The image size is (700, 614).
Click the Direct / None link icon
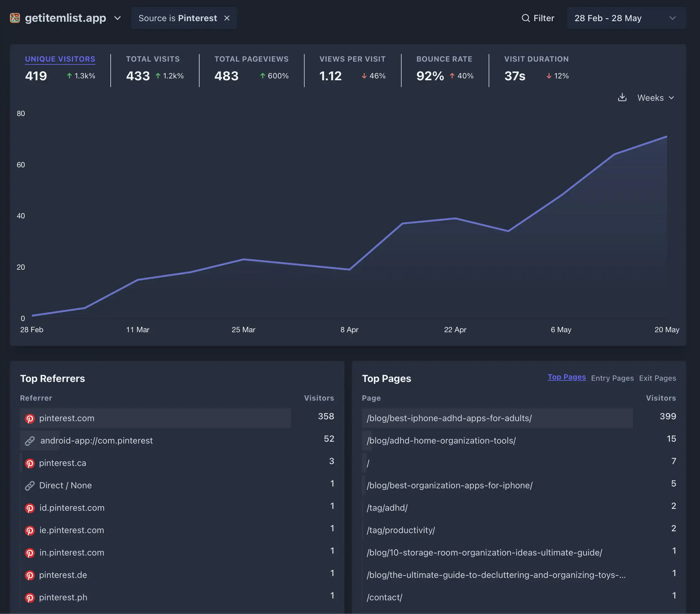click(30, 486)
